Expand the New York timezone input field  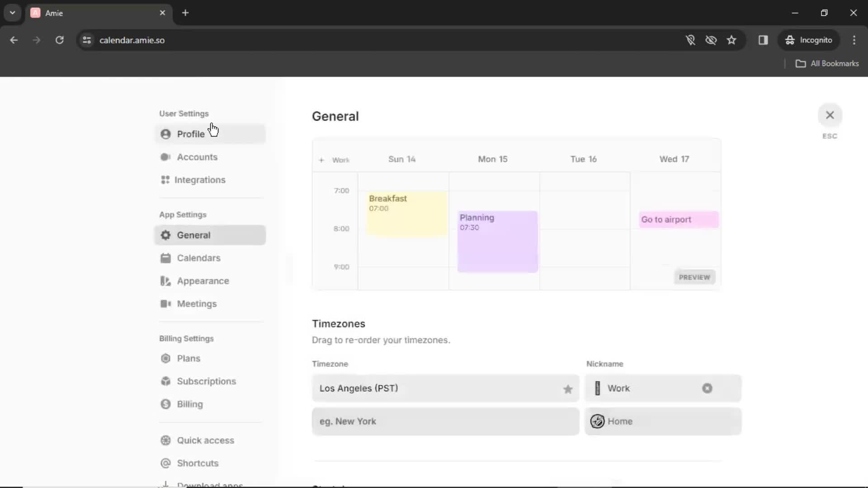point(446,421)
